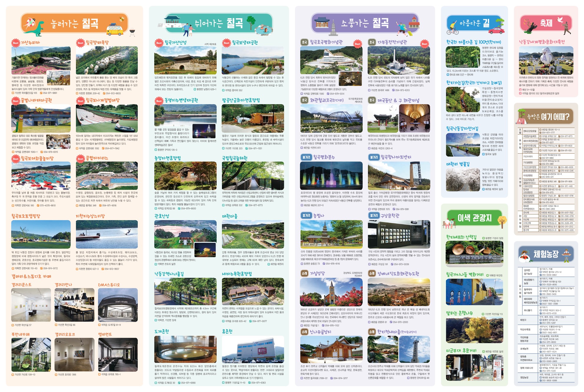584x392 pixels.
Task: Click the 칠곡양떼목장 sheep photo
Action: pyautogui.click(x=107, y=61)
